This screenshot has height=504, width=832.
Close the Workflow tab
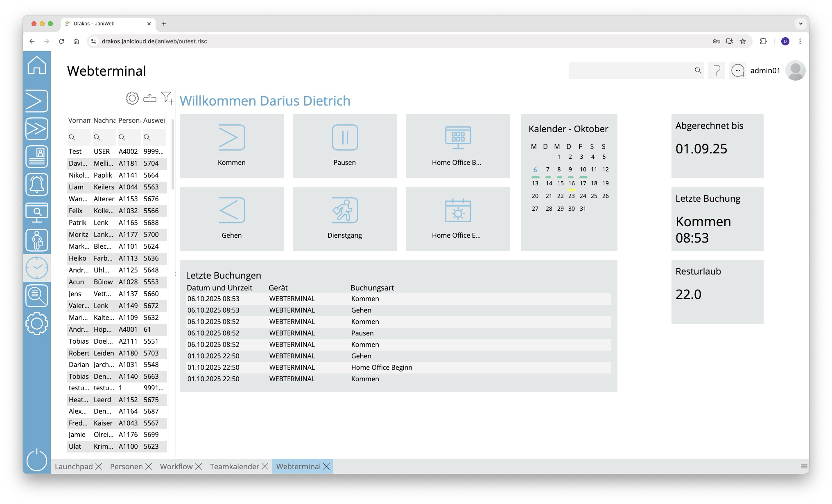[x=199, y=466]
